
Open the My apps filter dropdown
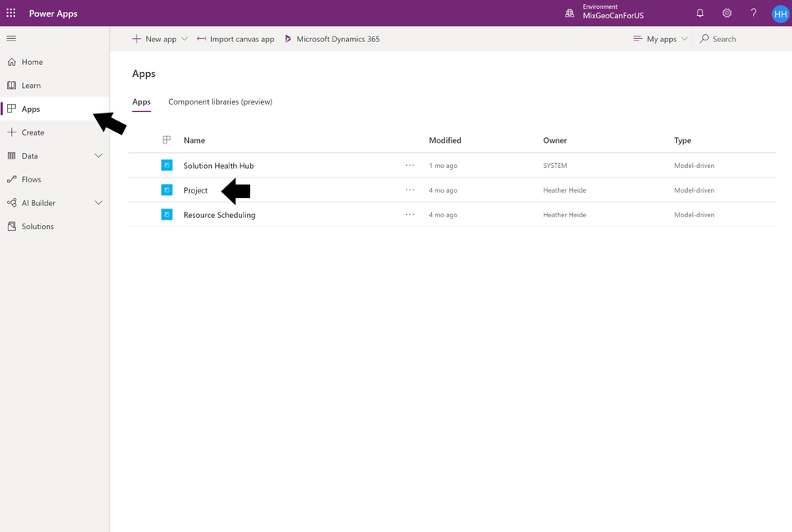tap(660, 39)
